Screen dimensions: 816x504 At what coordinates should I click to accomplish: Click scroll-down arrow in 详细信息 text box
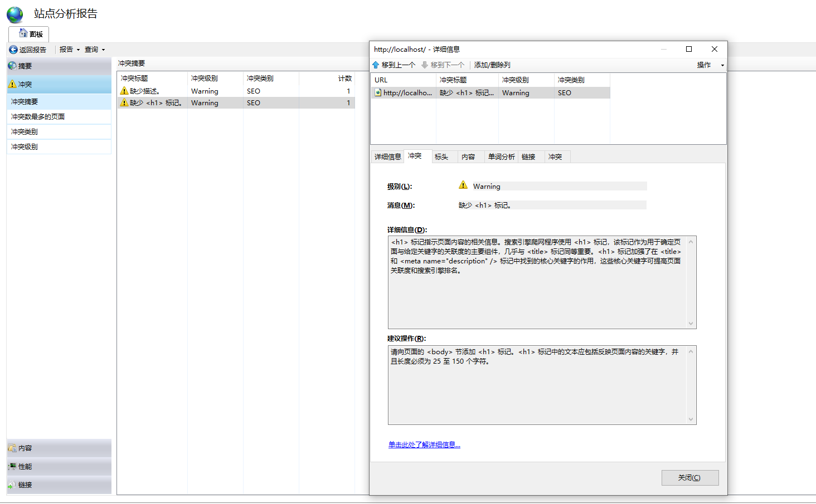click(x=691, y=324)
